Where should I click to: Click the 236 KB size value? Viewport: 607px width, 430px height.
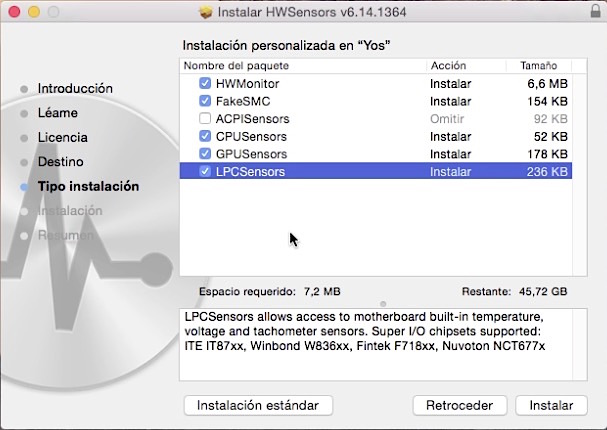click(x=547, y=171)
